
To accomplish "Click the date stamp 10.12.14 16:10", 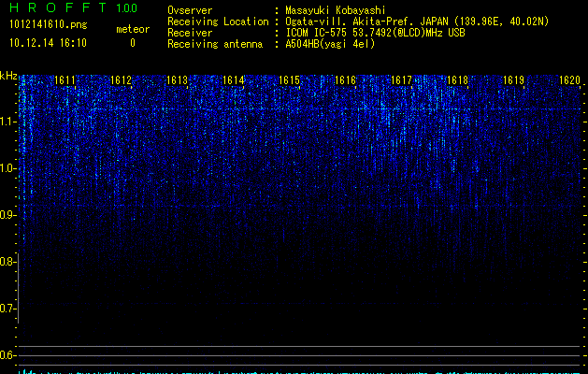I will click(x=48, y=43).
